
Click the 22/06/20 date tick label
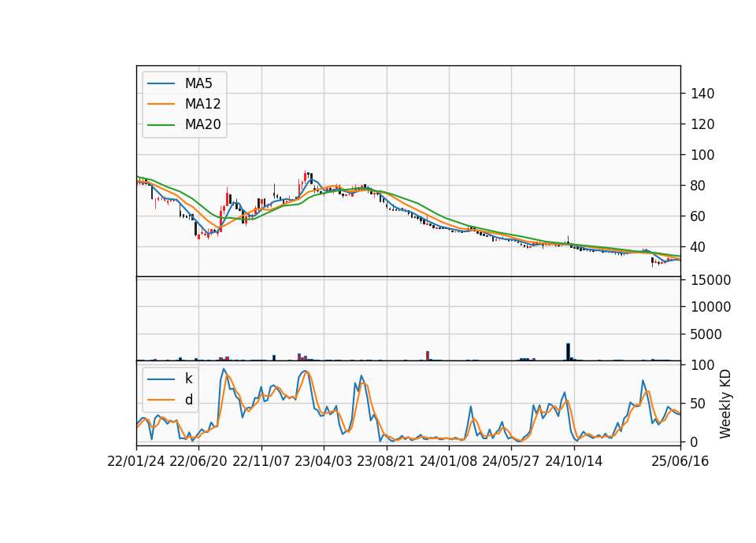pos(198,461)
